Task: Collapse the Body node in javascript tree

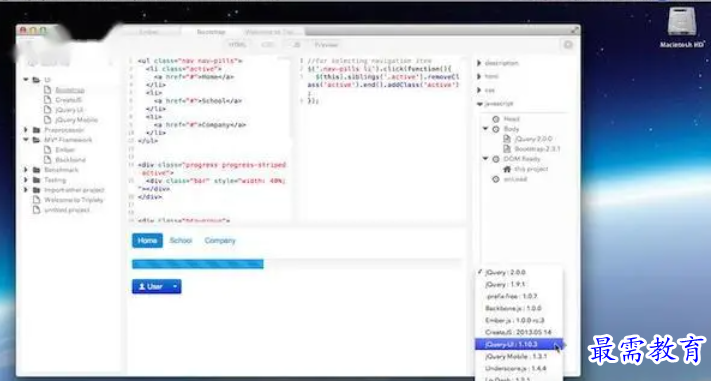Action: coord(485,129)
